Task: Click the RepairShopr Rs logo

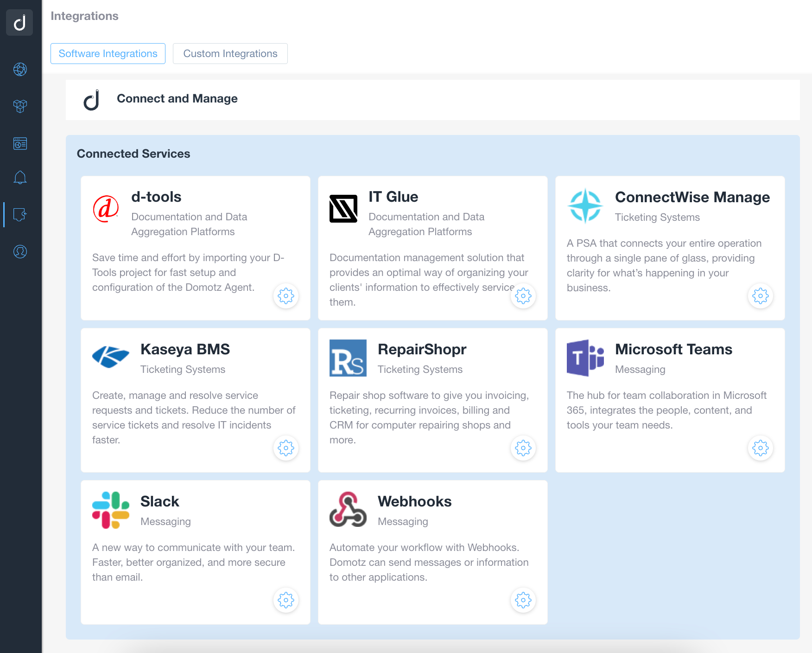Action: [348, 358]
